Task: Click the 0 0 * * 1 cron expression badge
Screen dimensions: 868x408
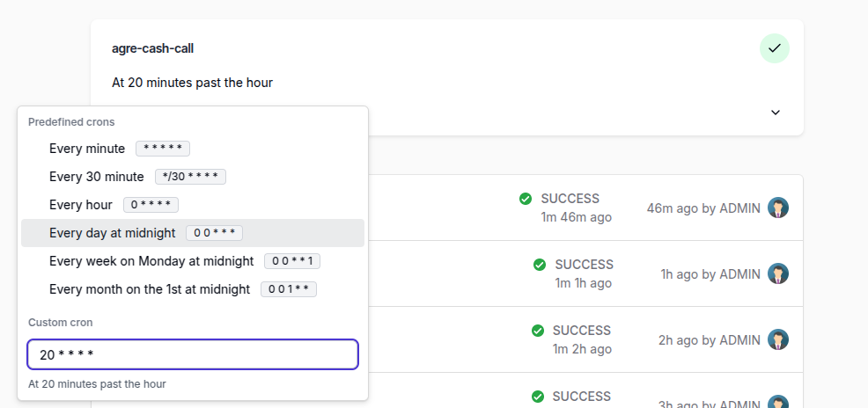Action: coord(292,261)
